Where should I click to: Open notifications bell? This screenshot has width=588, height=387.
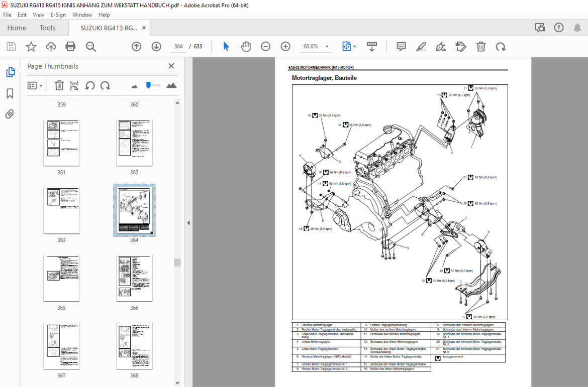[577, 28]
